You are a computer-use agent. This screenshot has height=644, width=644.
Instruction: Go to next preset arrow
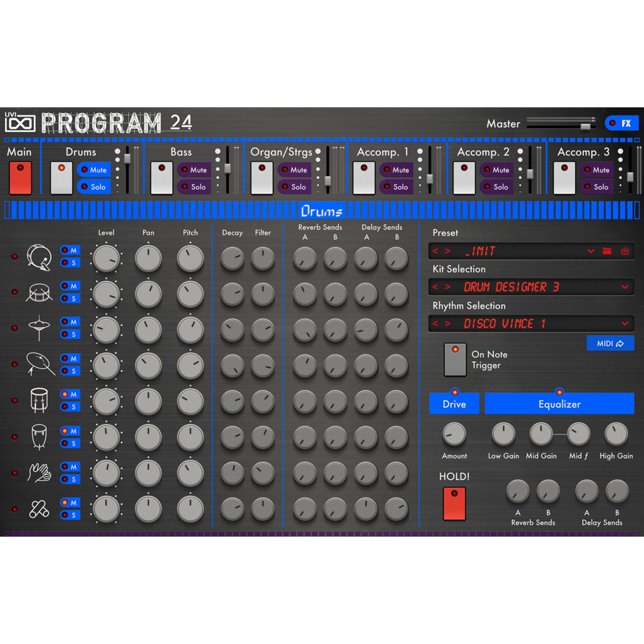pyautogui.click(x=447, y=251)
